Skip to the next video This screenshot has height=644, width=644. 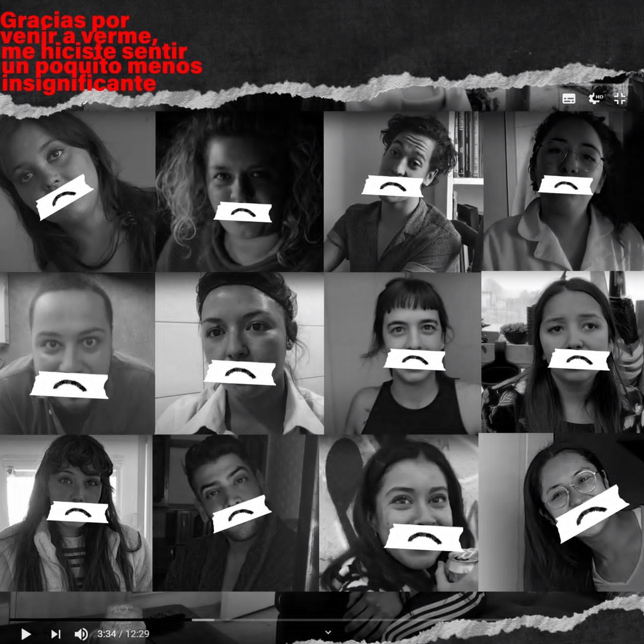pyautogui.click(x=56, y=634)
